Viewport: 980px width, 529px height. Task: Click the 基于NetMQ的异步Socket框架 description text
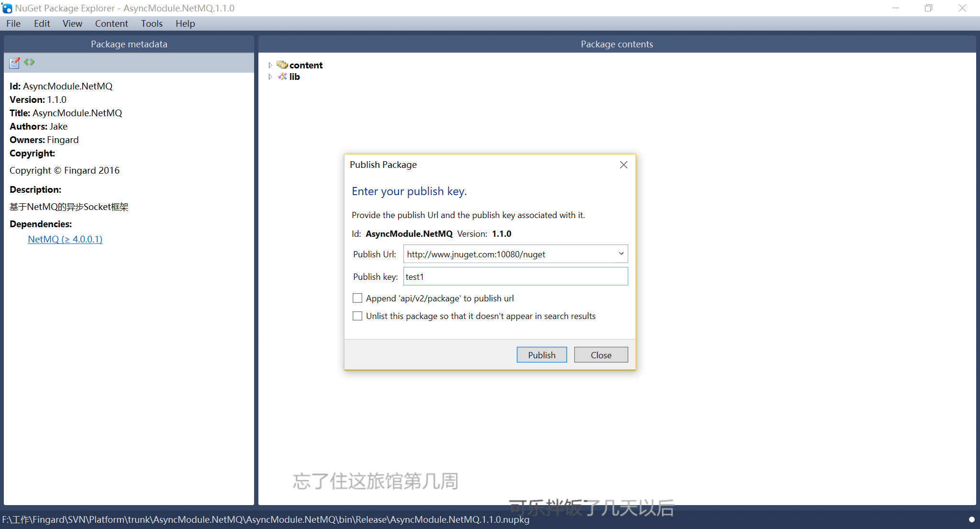pyautogui.click(x=69, y=207)
